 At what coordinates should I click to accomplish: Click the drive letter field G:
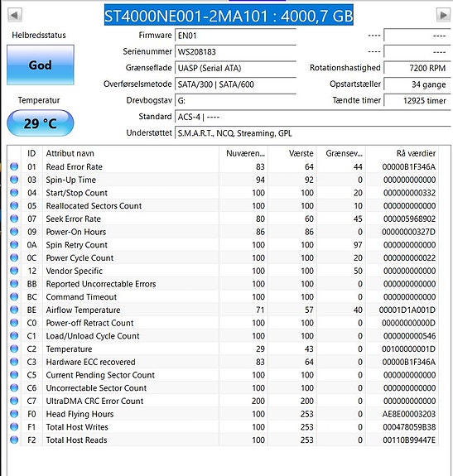[x=235, y=100]
